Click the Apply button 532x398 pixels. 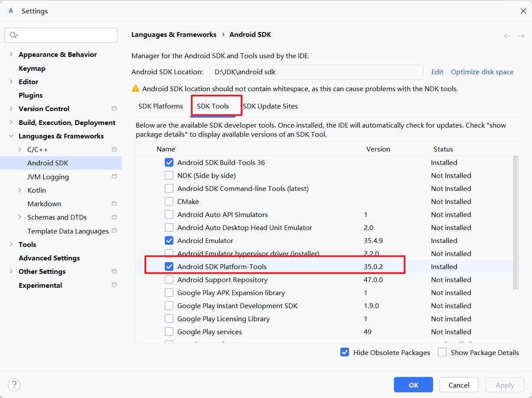coord(504,385)
